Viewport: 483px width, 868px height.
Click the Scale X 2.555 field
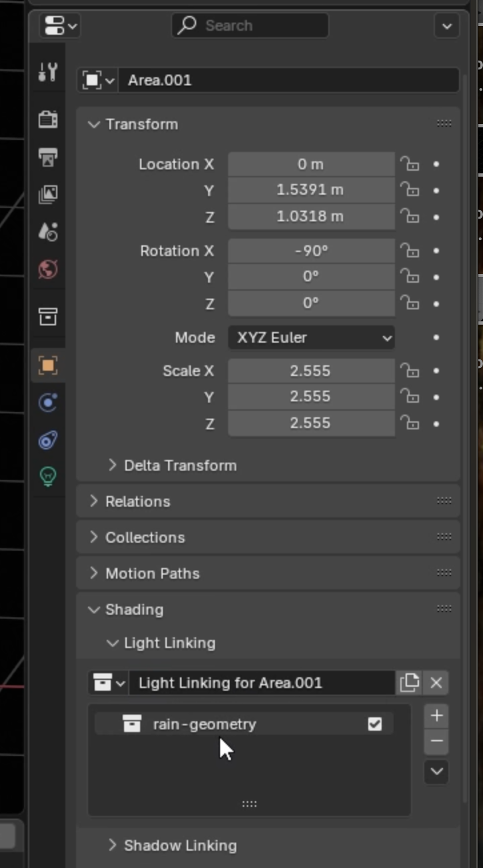[x=311, y=371]
